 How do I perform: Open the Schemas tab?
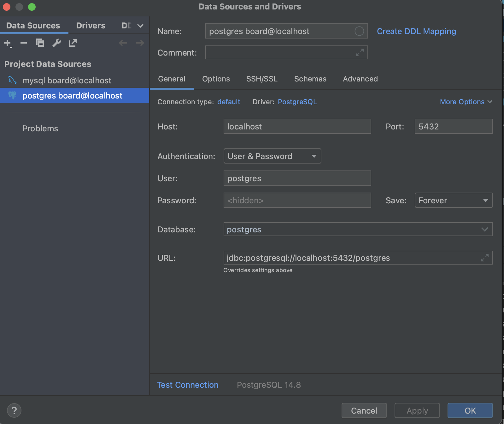tap(310, 79)
